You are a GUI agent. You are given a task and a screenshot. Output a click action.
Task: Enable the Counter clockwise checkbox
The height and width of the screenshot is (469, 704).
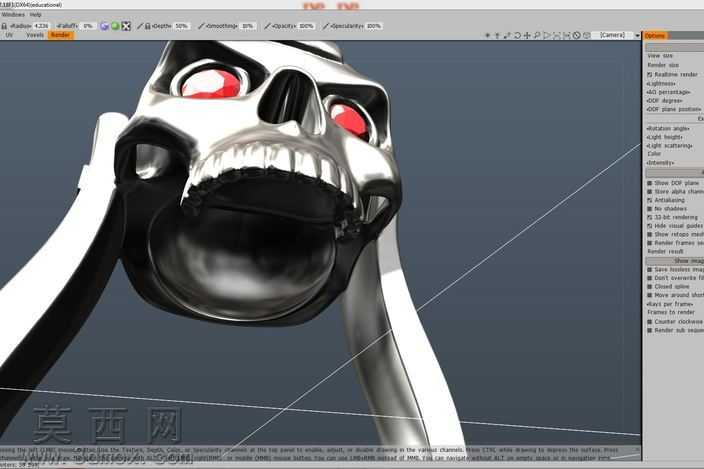tap(649, 322)
